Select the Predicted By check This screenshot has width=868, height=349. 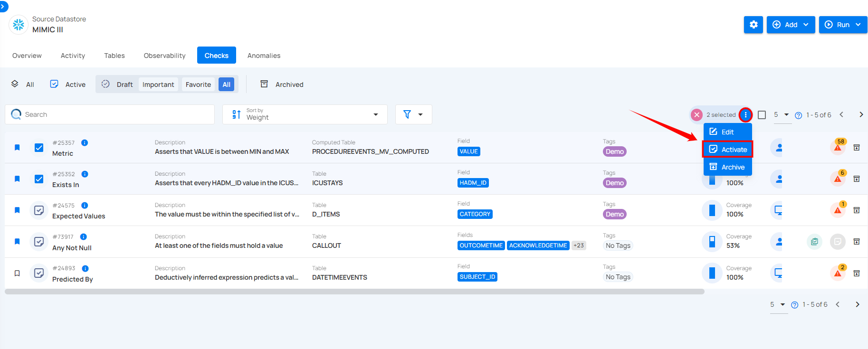[x=39, y=273]
